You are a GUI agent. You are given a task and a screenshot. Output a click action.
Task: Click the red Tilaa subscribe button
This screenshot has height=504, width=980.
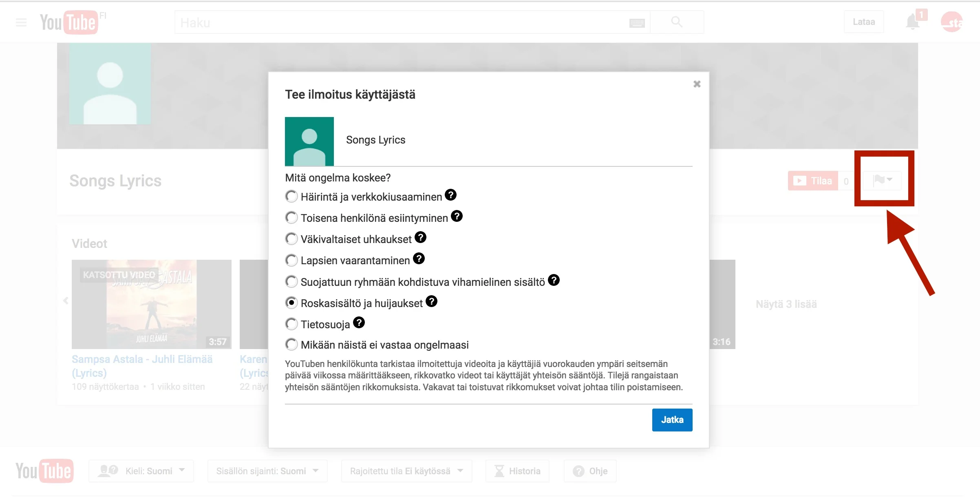pyautogui.click(x=813, y=181)
